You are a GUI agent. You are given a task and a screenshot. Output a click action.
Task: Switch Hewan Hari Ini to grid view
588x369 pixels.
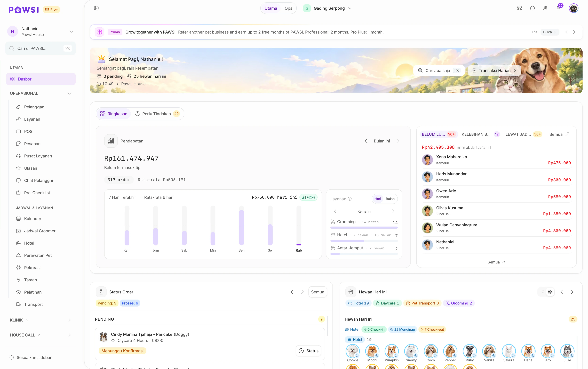pos(550,292)
